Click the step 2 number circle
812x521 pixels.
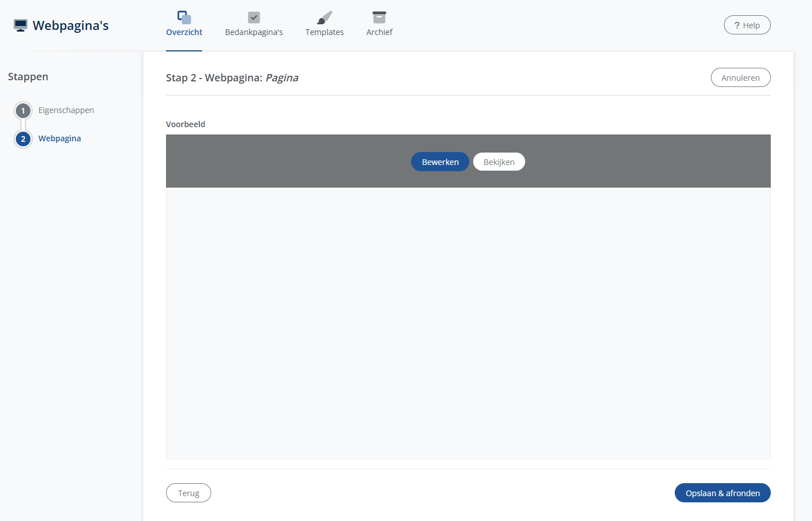23,139
